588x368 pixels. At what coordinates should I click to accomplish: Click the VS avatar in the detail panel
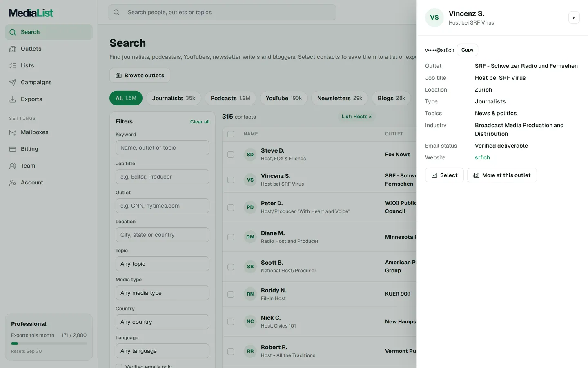click(434, 18)
